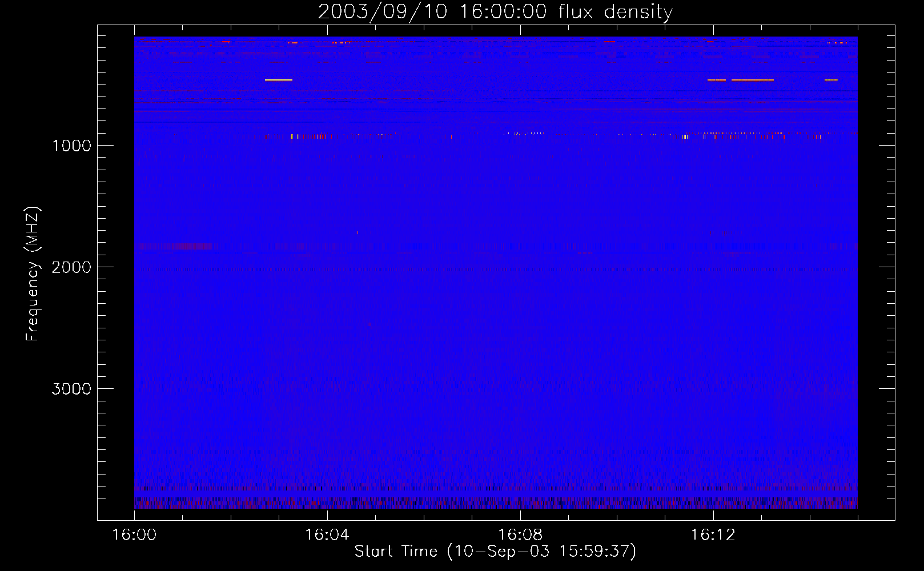Click the 'Start Time (10-Sep-03 15:59:37)' label

(495, 552)
